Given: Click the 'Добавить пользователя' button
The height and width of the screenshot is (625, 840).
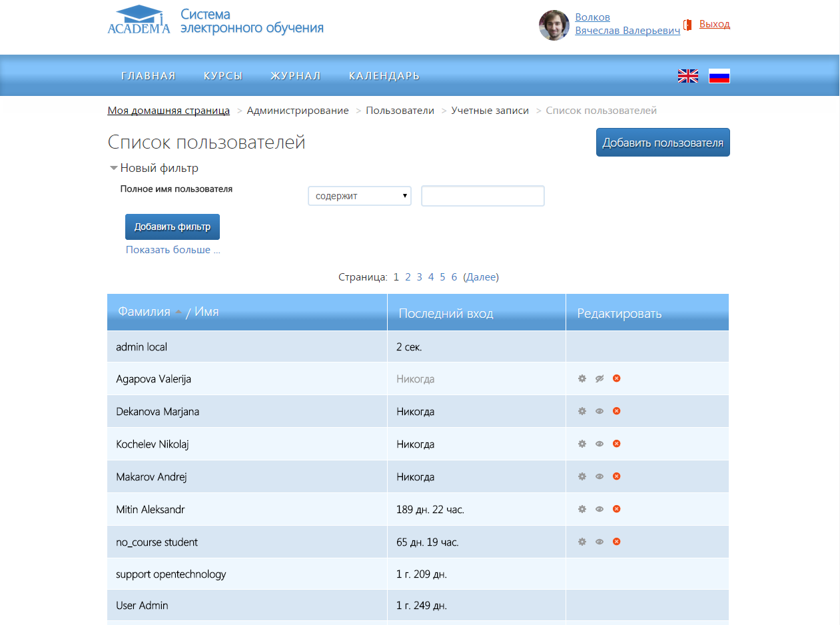Looking at the screenshot, I should click(x=662, y=143).
